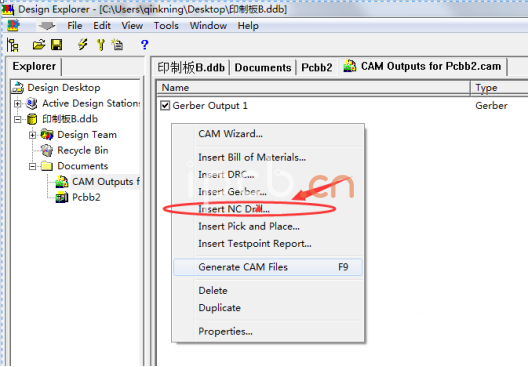This screenshot has height=367, width=528.
Task: Expand the Active Design Stations node
Action: [18, 103]
